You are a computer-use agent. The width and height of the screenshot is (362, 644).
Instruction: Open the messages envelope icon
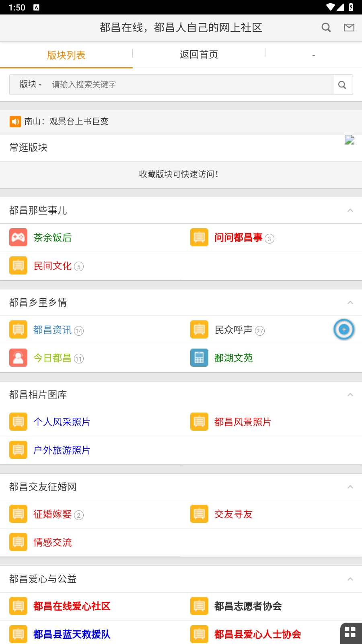point(349,27)
